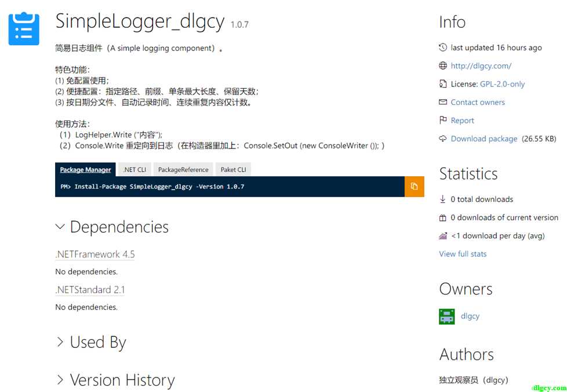The height and width of the screenshot is (392, 567).
Task: Click 'No dependencies.' under .NETStandard 2.1
Action: 86,307
